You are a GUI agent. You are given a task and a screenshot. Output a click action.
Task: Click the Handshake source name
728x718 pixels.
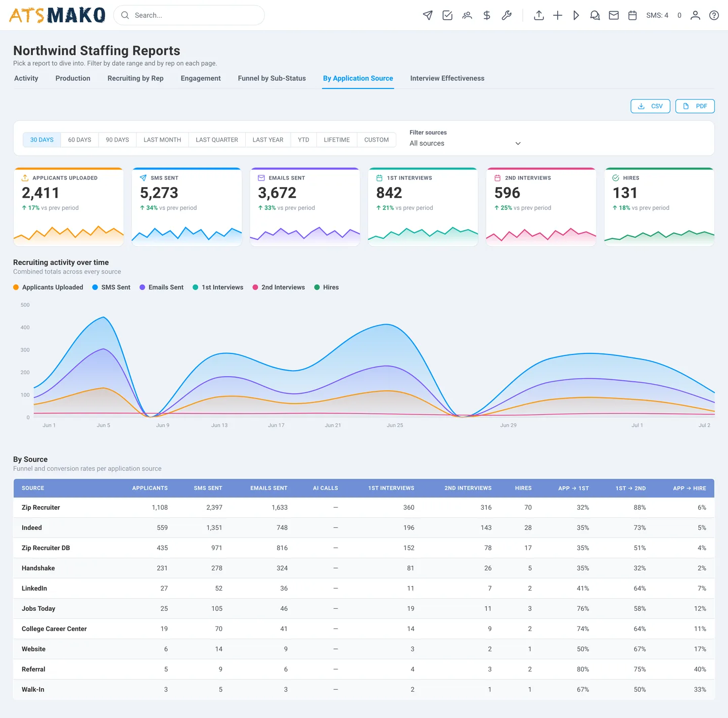38,568
